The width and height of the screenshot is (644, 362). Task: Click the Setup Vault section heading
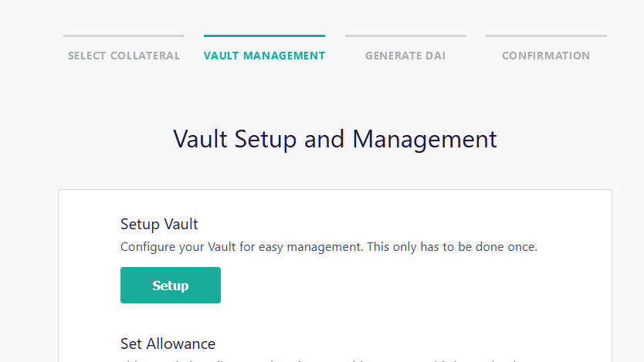point(159,224)
